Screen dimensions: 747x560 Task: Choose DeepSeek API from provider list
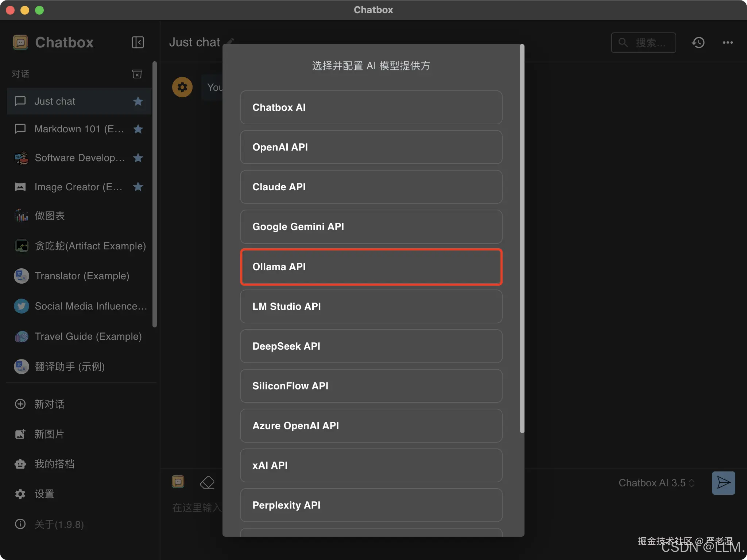click(371, 346)
